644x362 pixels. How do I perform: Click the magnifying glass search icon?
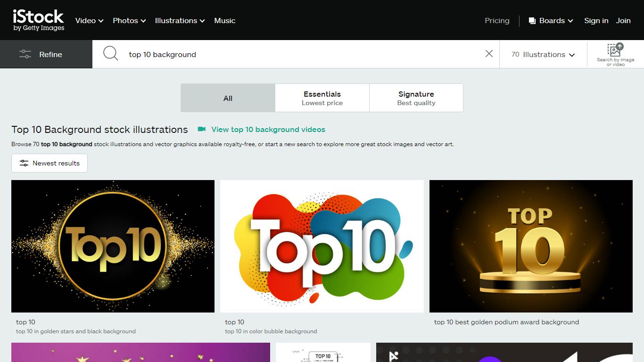[x=111, y=54]
